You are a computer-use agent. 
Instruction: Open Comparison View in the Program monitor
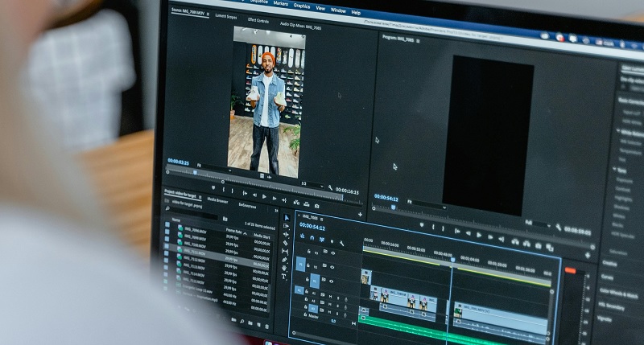(x=550, y=248)
